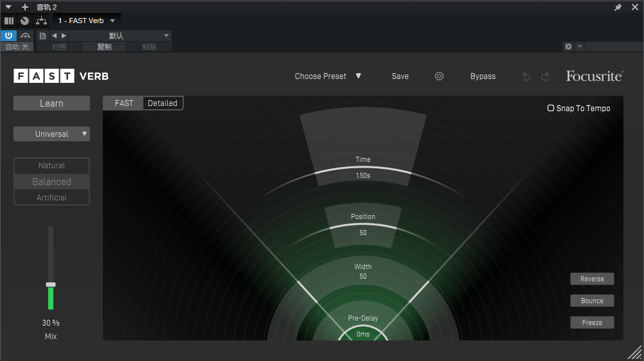Toggle the Freeze button
Viewport: 644px width, 361px height.
[592, 322]
